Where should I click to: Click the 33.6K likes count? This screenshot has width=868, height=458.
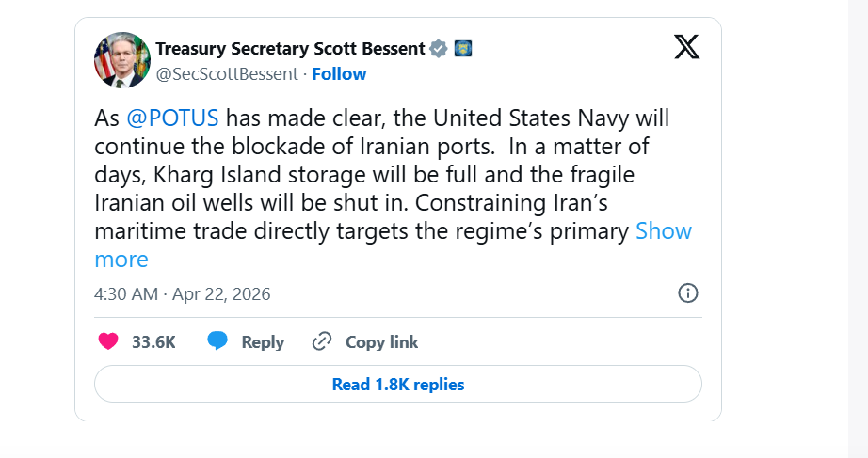tap(153, 342)
